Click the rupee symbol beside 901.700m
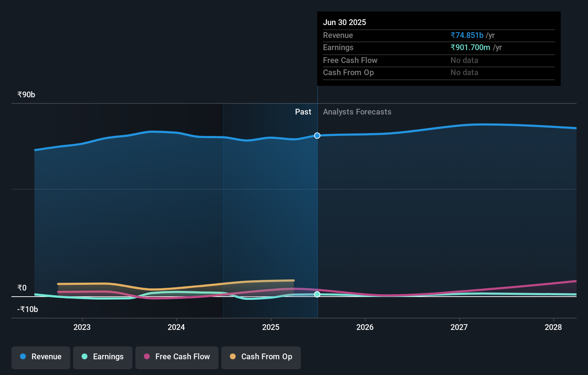Image resolution: width=588 pixels, height=375 pixels. [453, 47]
